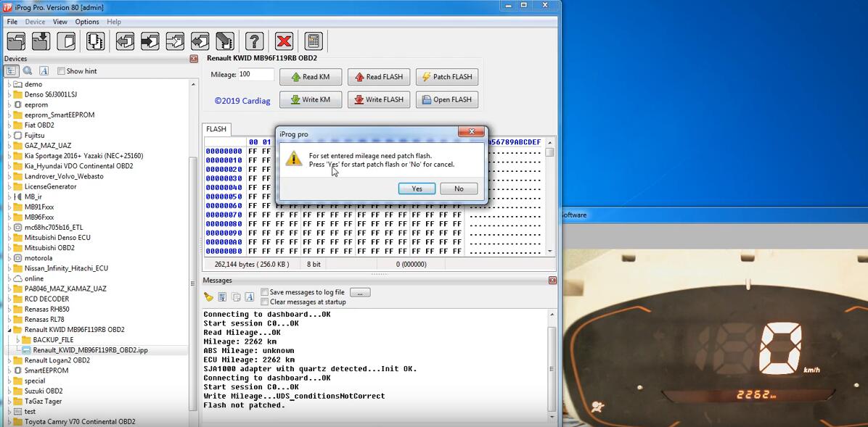
Task: Click the FLASH hex view vertical scrollbar
Action: [x=549, y=196]
